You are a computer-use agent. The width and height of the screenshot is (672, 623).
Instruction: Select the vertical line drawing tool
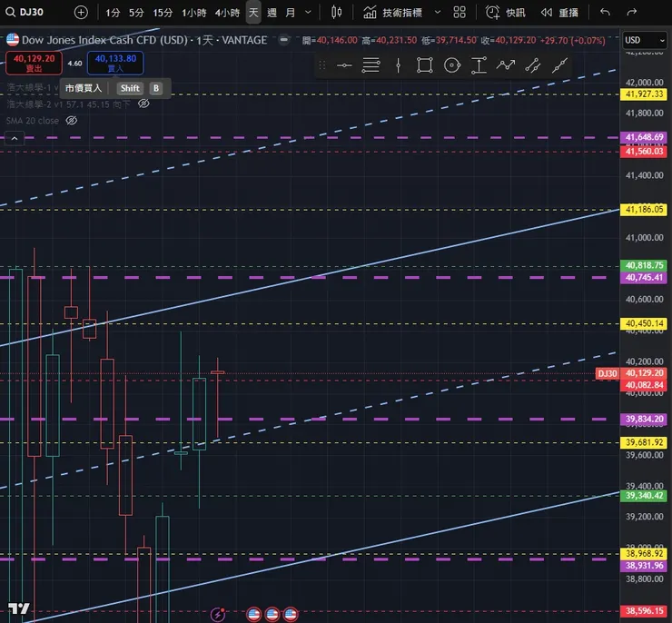point(398,65)
